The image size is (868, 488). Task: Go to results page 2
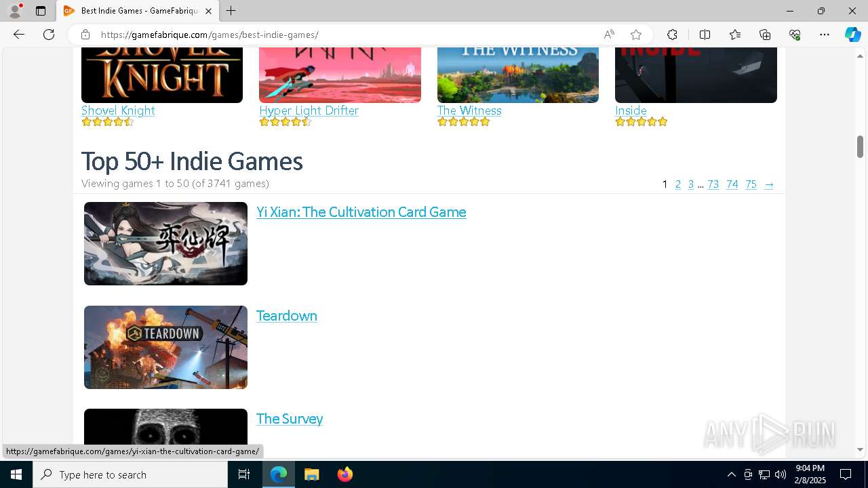(677, 184)
